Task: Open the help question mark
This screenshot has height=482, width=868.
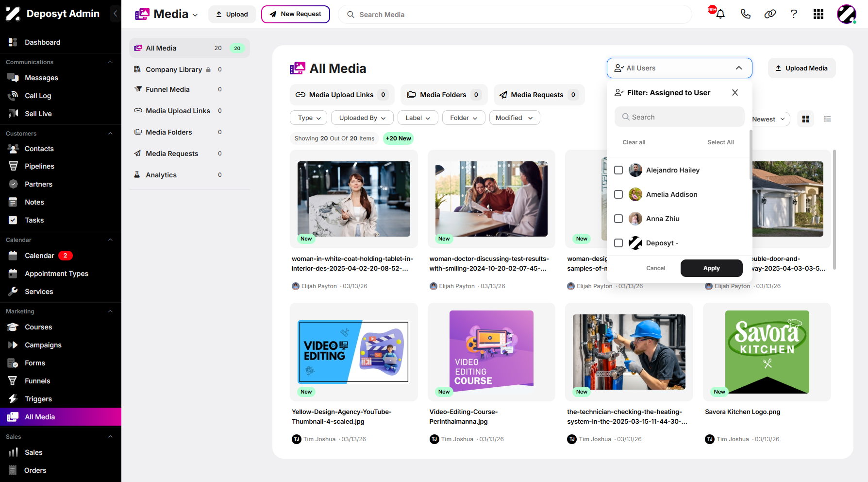Action: click(794, 14)
